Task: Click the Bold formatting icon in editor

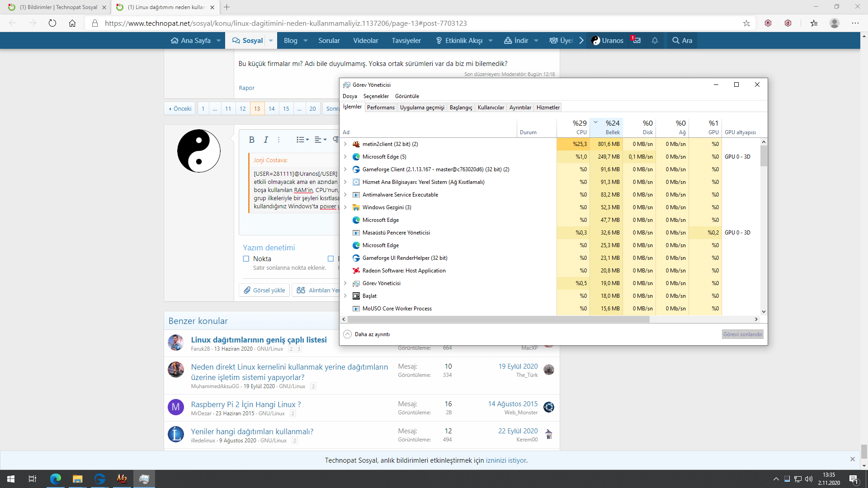Action: click(252, 140)
